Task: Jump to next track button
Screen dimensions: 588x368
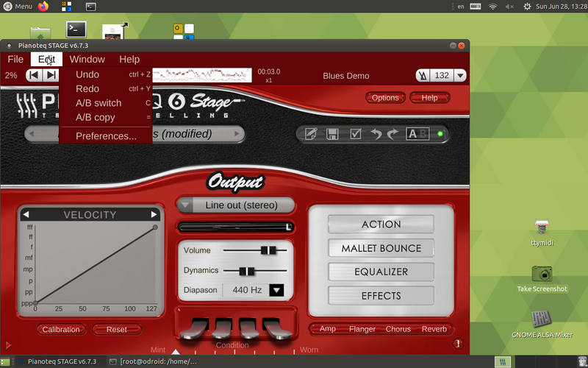Action: pos(51,75)
